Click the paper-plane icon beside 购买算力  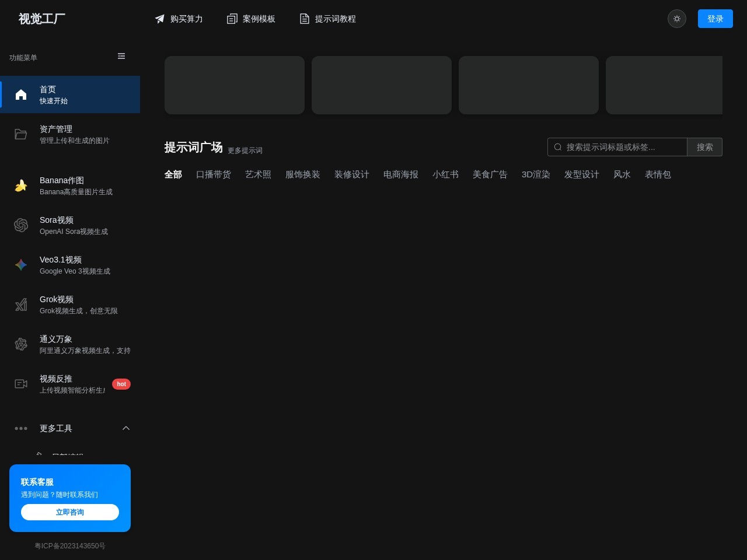[160, 19]
